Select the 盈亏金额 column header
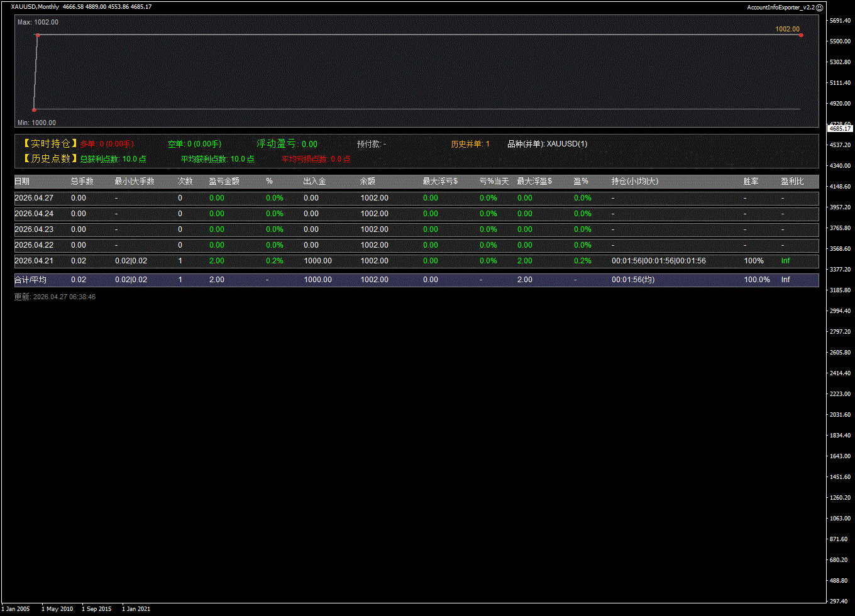 tap(224, 181)
